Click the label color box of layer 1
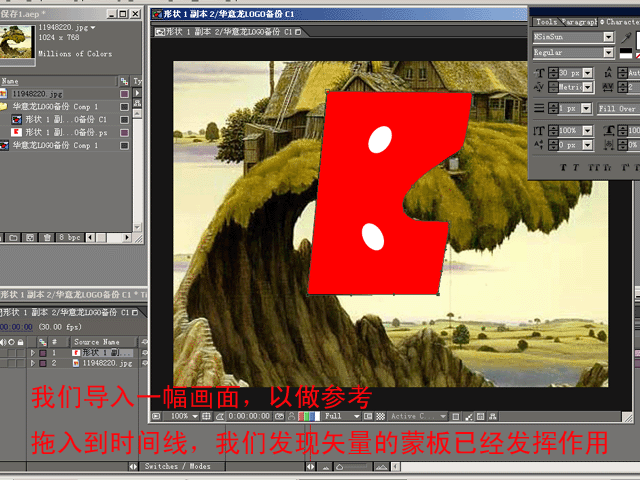 point(43,353)
